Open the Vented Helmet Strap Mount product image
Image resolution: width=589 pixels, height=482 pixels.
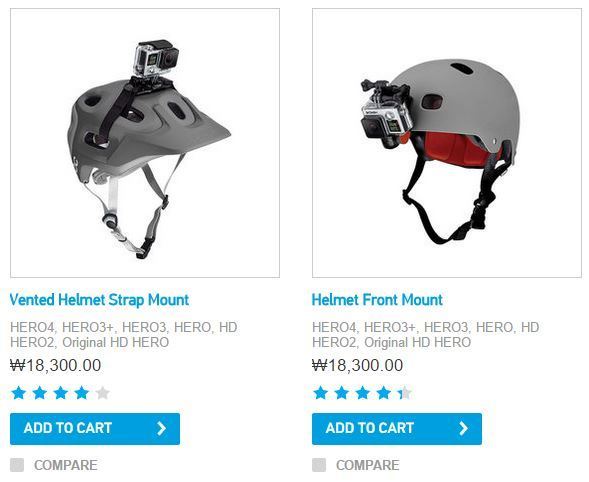(x=145, y=143)
